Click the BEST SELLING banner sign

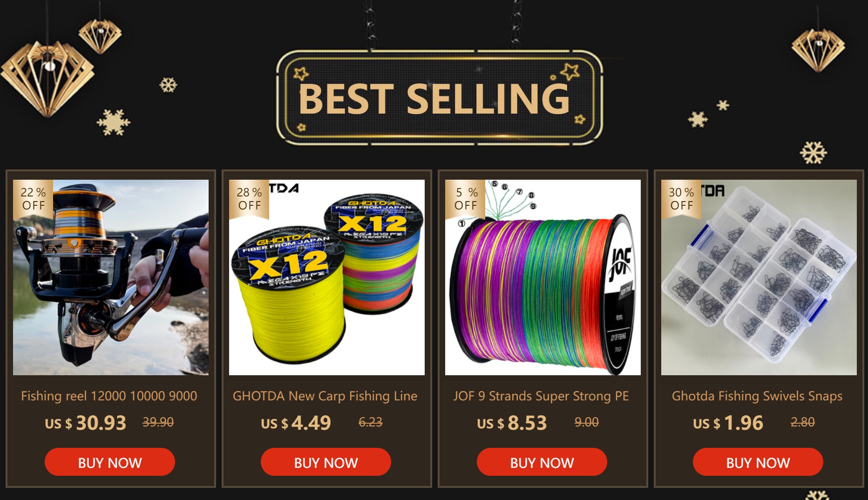[439, 97]
